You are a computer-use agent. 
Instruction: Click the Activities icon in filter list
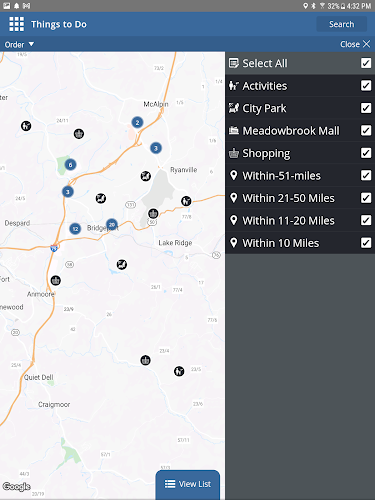234,86
